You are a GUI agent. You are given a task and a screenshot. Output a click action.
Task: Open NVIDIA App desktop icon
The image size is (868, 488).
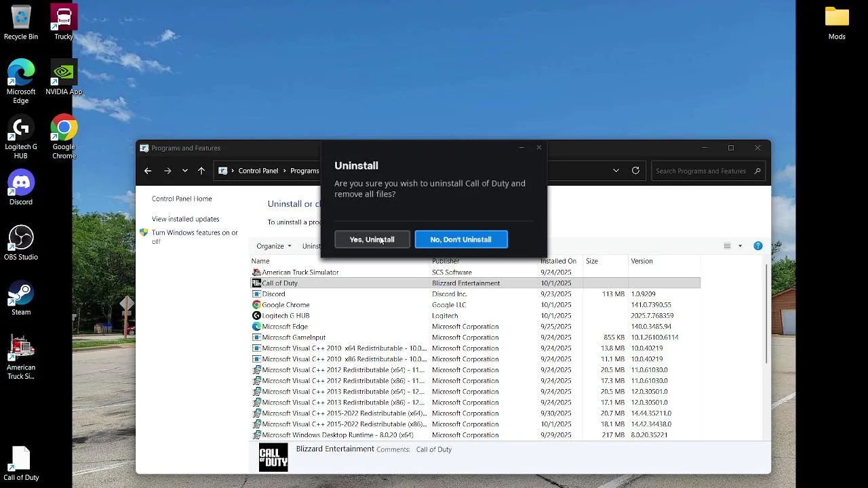point(64,78)
